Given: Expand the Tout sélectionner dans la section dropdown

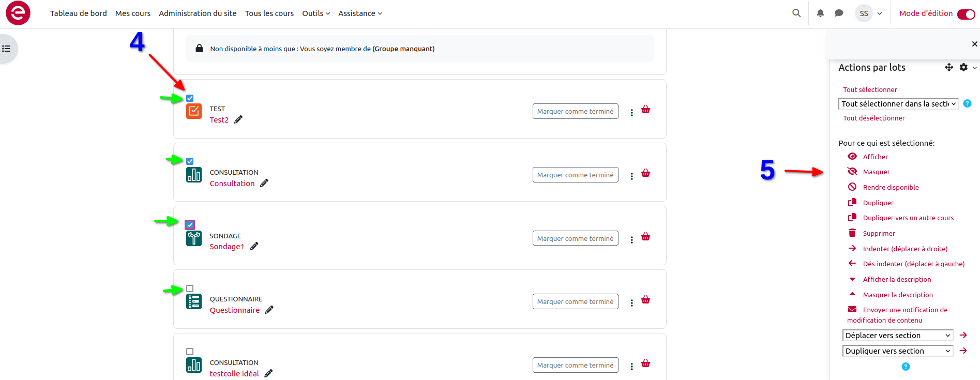Looking at the screenshot, I should point(898,104).
